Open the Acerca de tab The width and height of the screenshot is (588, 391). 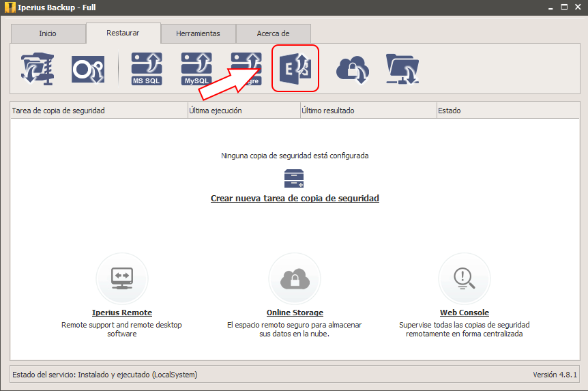click(x=274, y=33)
